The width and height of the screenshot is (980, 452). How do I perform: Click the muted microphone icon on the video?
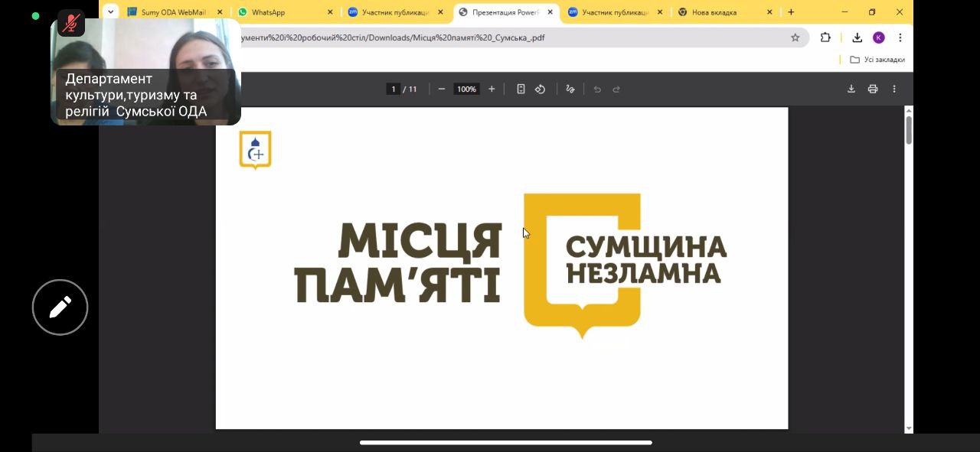[x=71, y=24]
